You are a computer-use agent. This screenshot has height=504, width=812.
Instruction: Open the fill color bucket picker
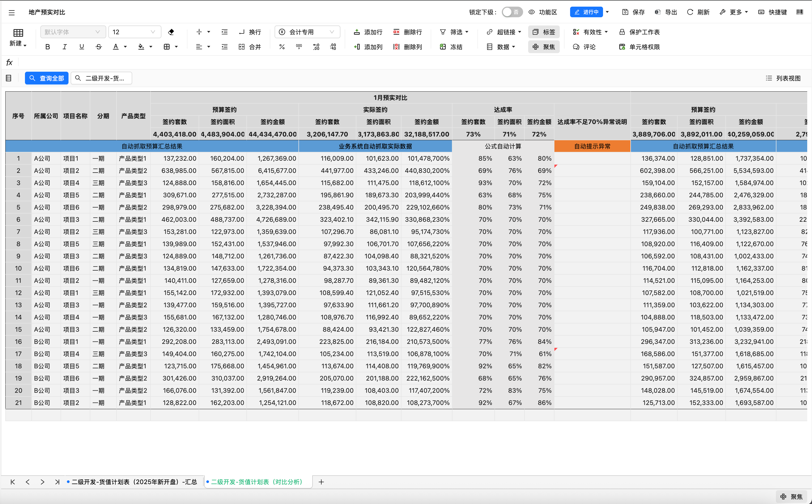pos(141,47)
